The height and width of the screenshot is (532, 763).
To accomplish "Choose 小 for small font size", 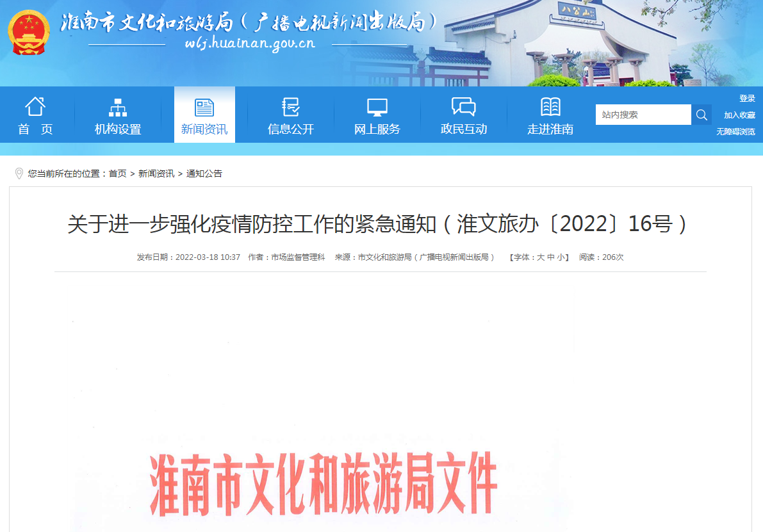I will (560, 258).
